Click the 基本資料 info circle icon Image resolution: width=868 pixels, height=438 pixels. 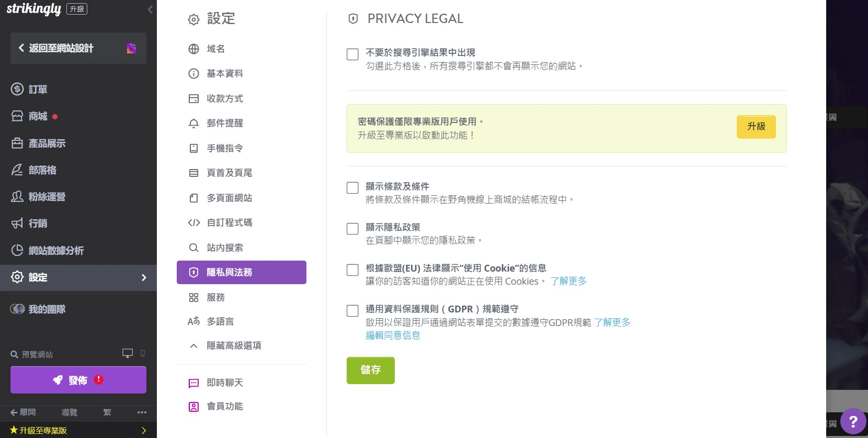click(x=193, y=73)
